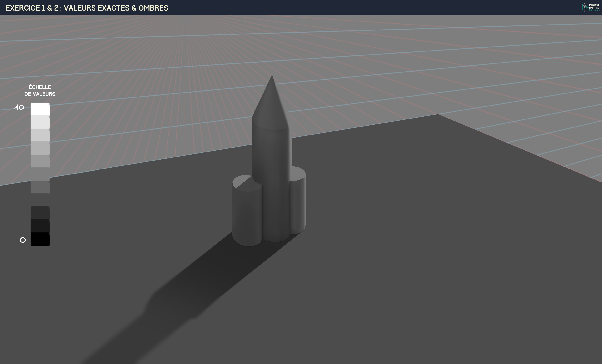Sample the third swatch from the top

[40, 135]
